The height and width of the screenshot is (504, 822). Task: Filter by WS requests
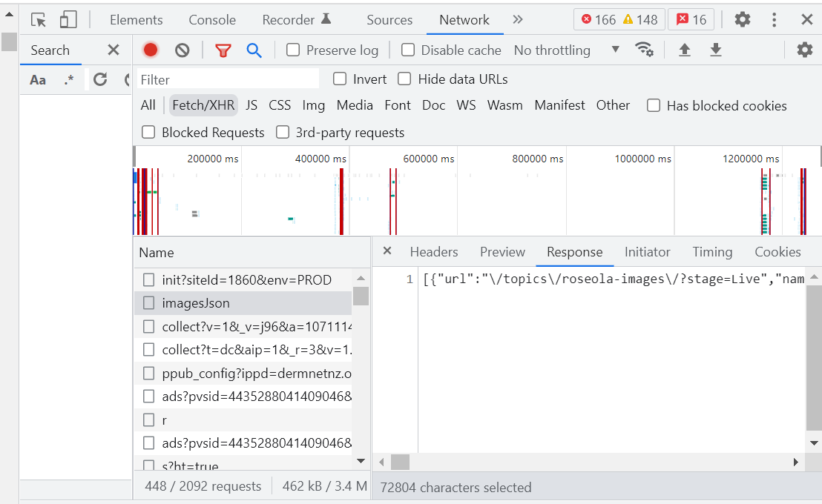click(x=466, y=105)
